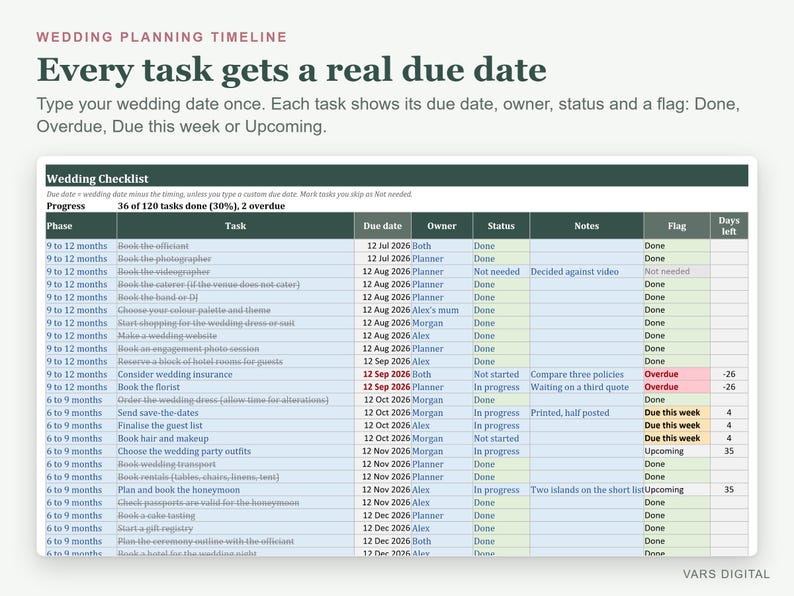Click 'Two islands on the short list' note

587,490
